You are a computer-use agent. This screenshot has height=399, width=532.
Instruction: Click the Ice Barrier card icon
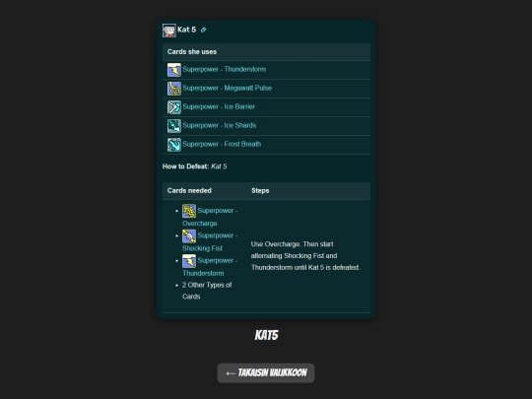tap(174, 107)
